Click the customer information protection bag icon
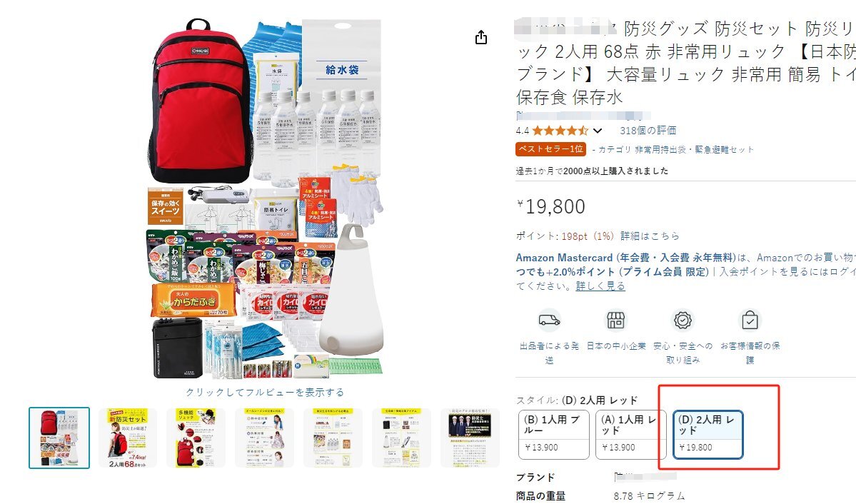The height and width of the screenshot is (504, 856). pyautogui.click(x=750, y=321)
